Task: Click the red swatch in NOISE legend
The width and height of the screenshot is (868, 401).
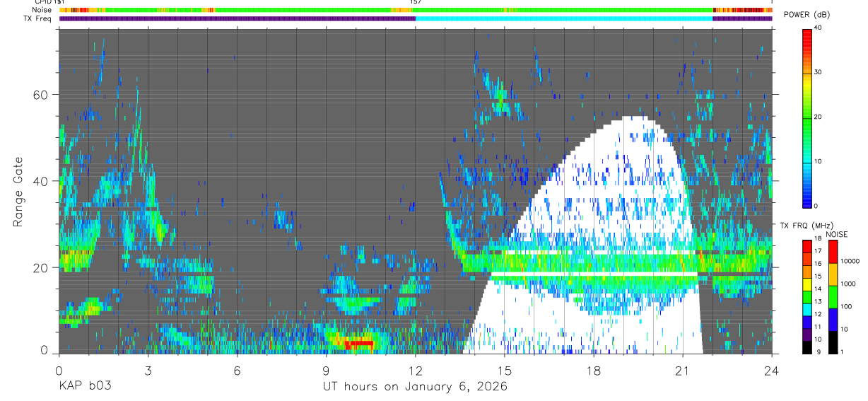Action: [x=833, y=252]
